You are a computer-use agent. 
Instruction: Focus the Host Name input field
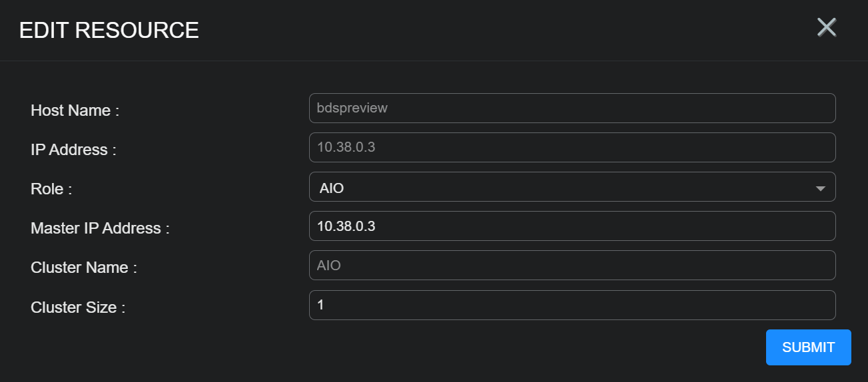(572, 108)
